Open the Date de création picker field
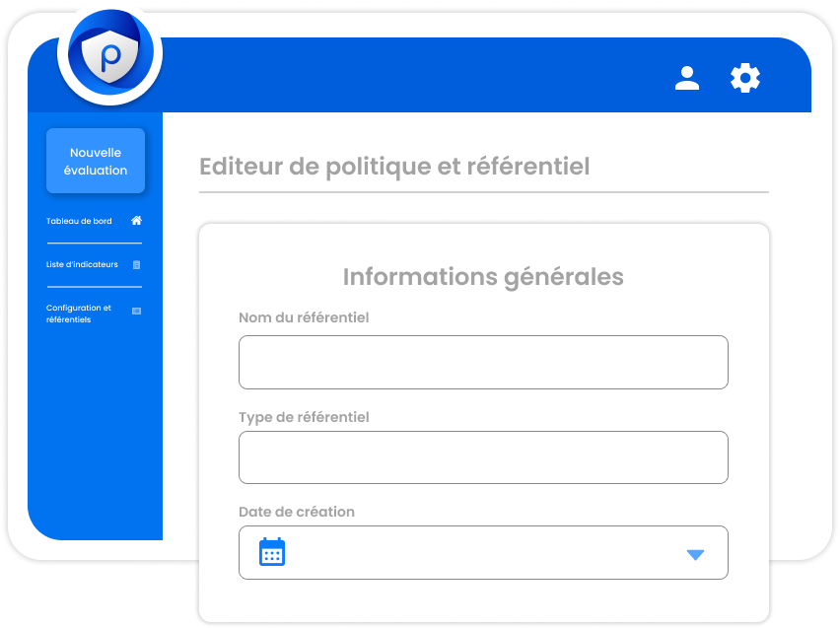Viewport: 840px width, 628px height. click(483, 552)
